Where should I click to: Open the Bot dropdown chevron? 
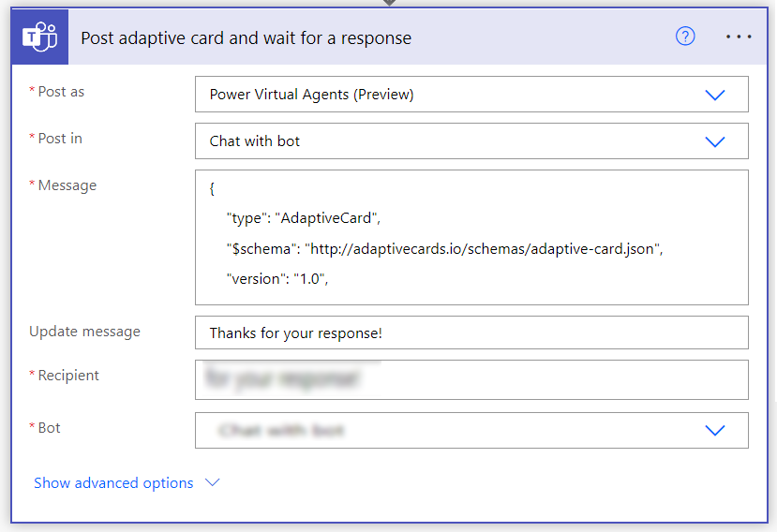point(714,431)
